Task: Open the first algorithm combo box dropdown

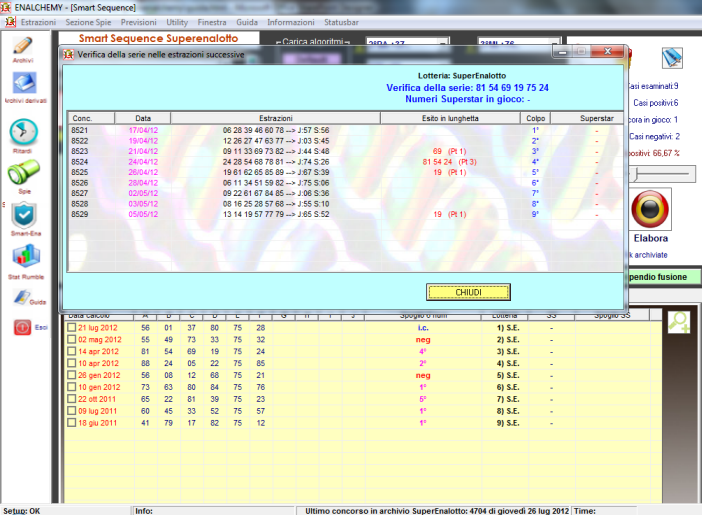Action: pos(443,42)
